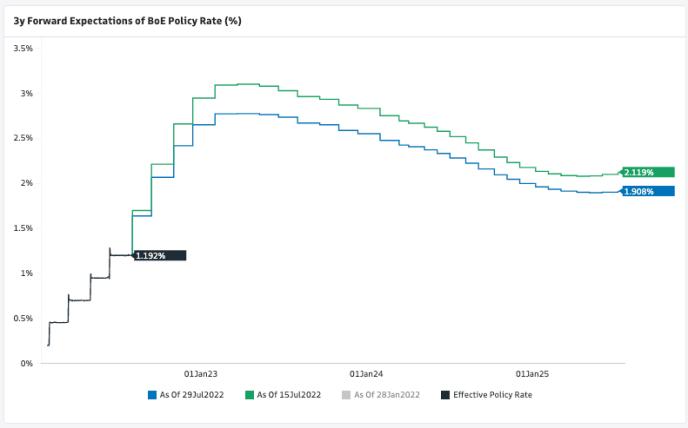Click the 1.5% y-axis label
This screenshot has width=688, height=428.
pyautogui.click(x=23, y=228)
